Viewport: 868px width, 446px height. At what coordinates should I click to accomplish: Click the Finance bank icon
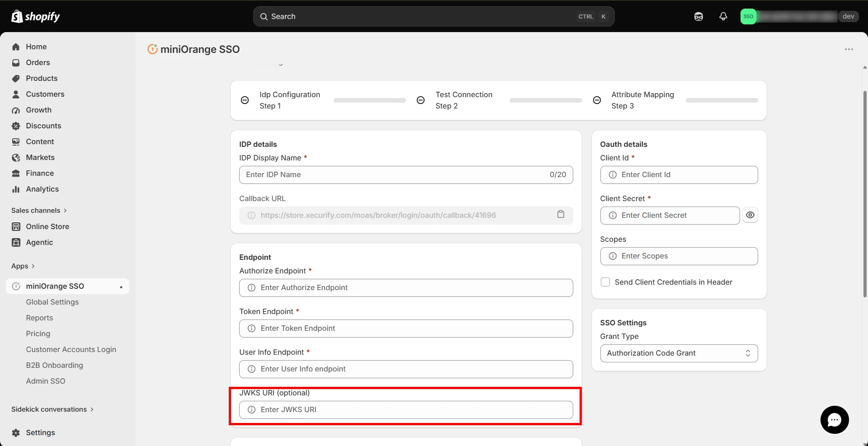click(16, 174)
